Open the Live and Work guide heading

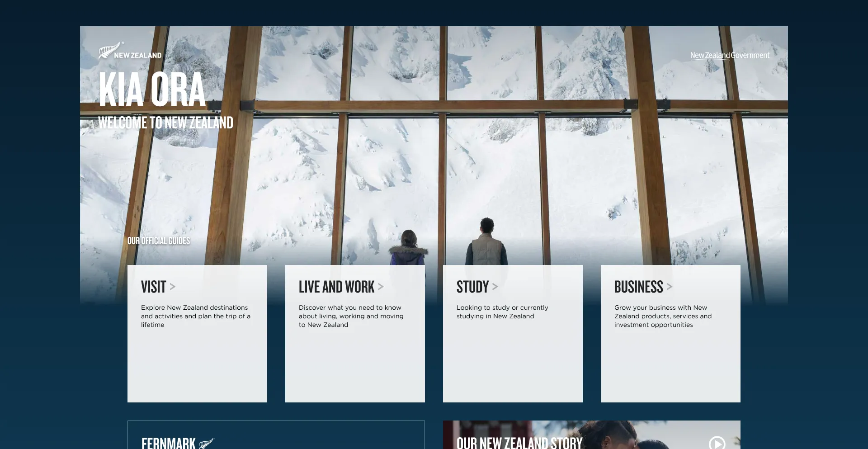coord(336,287)
